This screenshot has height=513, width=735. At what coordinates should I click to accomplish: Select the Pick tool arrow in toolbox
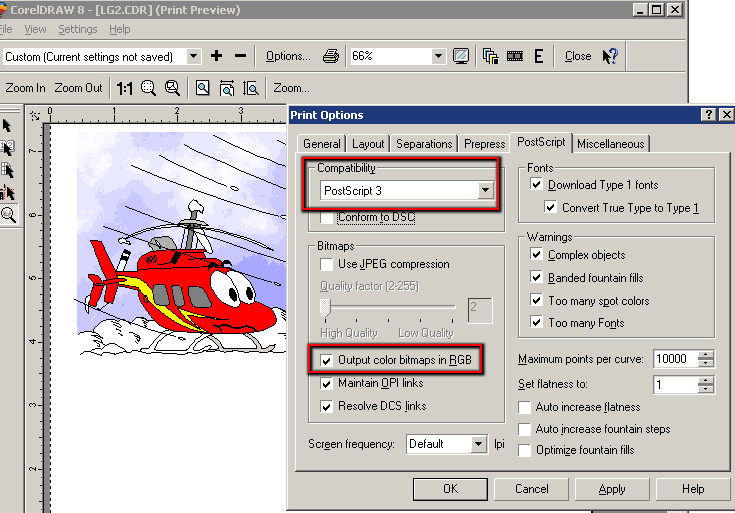[x=7, y=126]
